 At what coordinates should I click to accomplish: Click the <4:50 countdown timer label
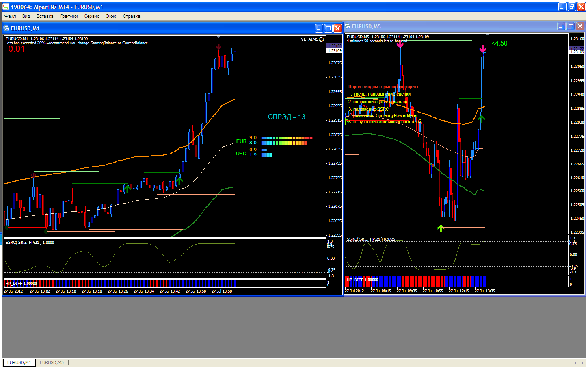point(499,43)
